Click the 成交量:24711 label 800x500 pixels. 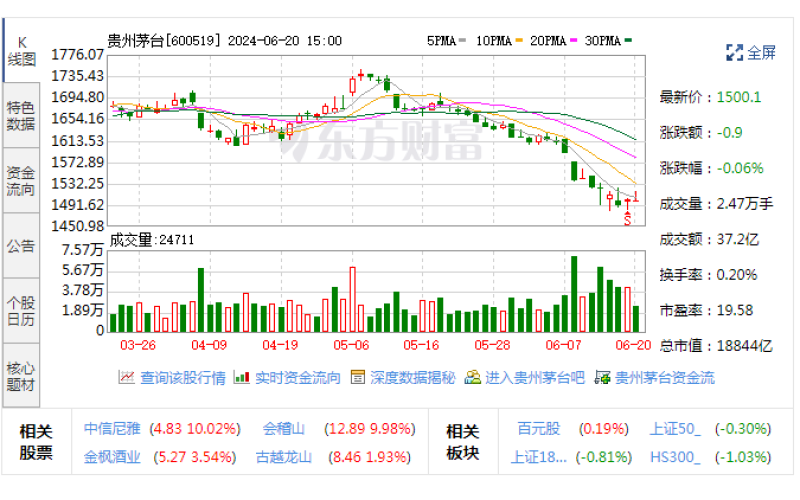pyautogui.click(x=152, y=240)
